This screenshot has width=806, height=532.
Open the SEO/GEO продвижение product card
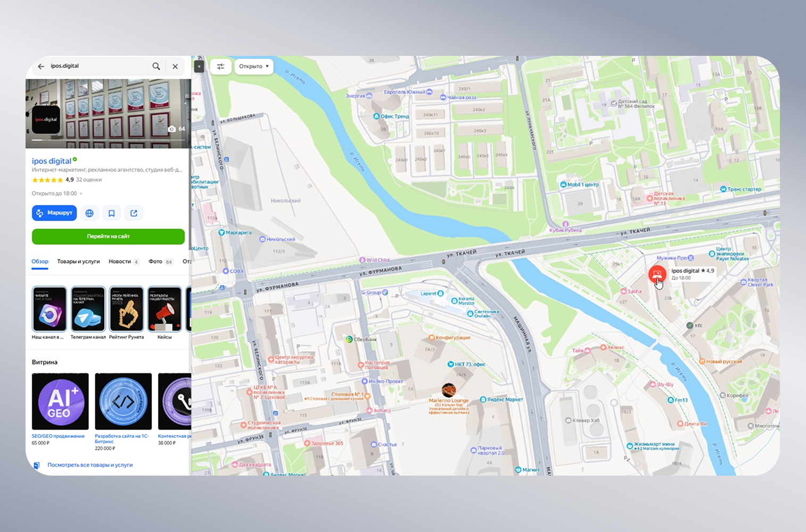pos(60,409)
